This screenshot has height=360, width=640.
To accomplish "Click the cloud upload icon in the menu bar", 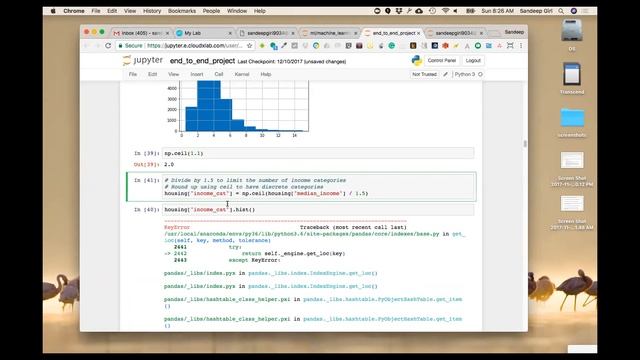I will (x=419, y=11).
